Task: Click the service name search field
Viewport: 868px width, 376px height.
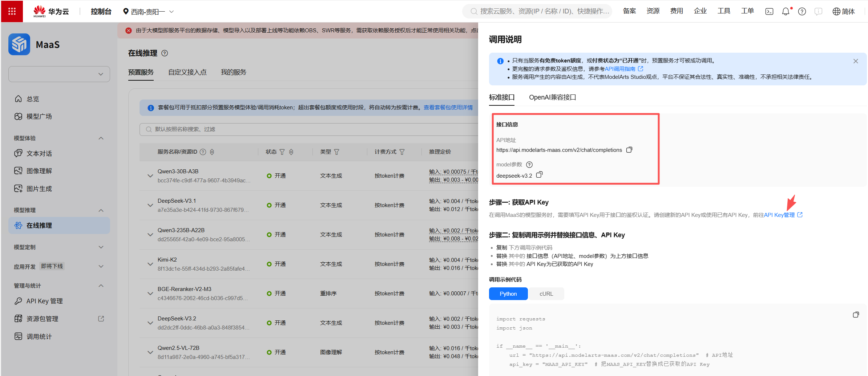Action: pyautogui.click(x=309, y=129)
